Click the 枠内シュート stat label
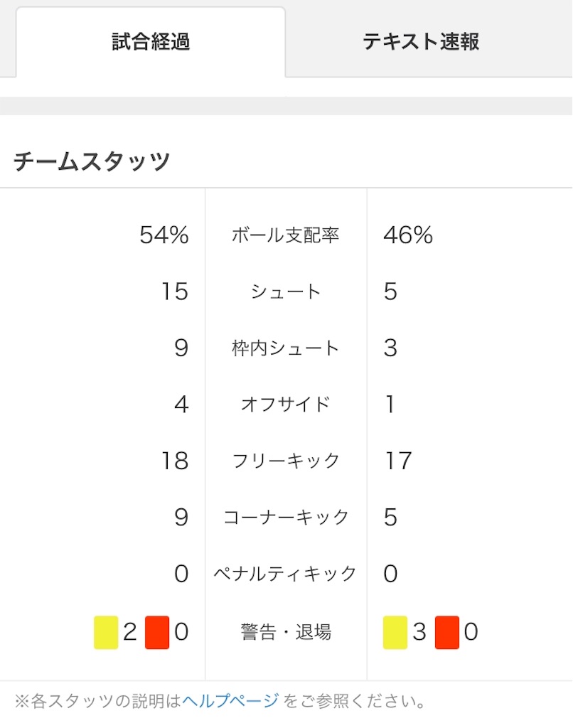 [x=286, y=348]
